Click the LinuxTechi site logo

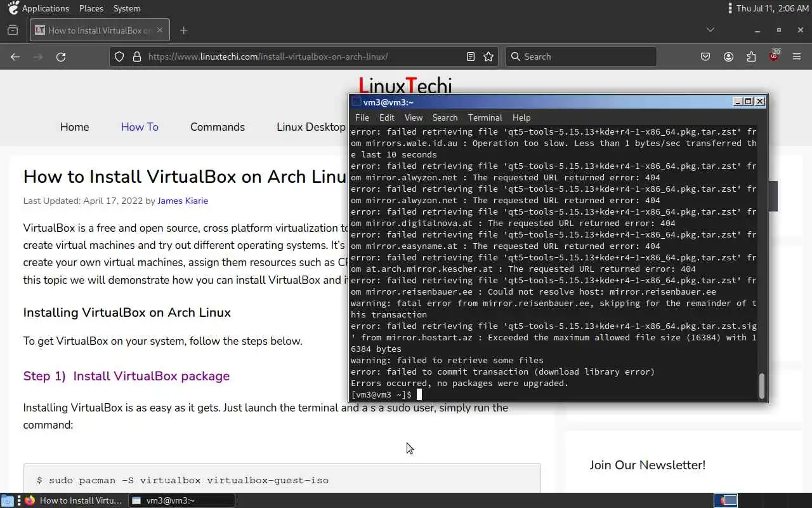405,85
